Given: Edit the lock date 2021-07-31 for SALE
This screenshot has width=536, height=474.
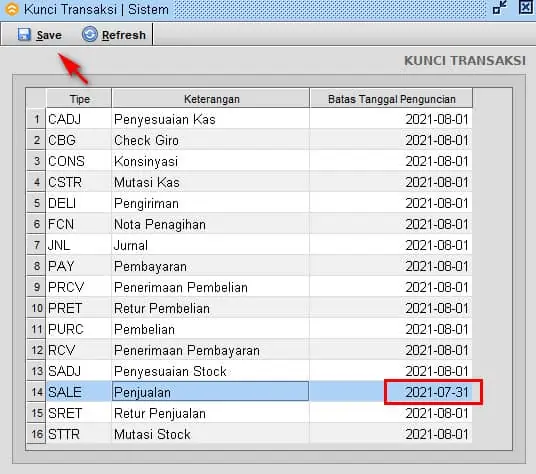Looking at the screenshot, I should point(391,392).
